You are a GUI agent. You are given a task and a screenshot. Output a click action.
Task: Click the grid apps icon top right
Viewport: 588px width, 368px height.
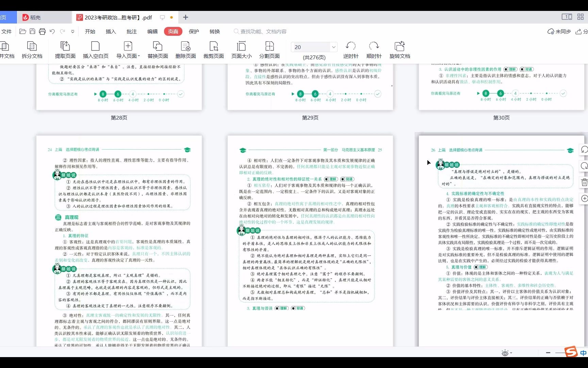581,17
